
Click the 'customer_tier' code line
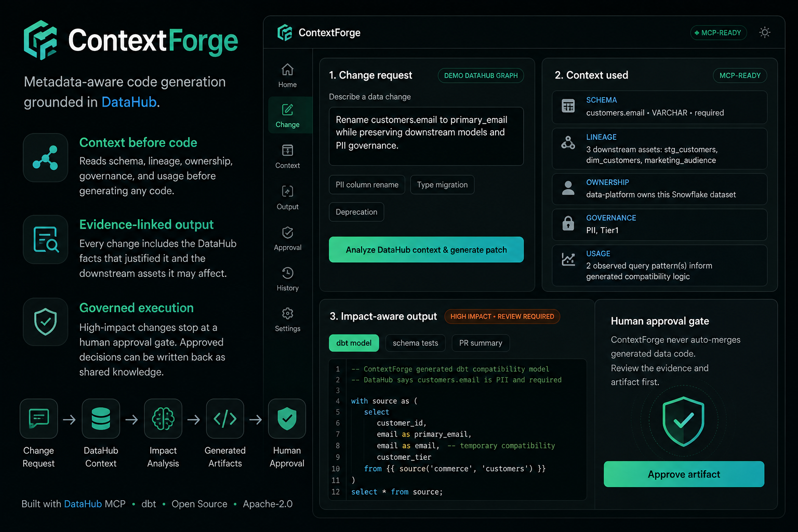404,457
